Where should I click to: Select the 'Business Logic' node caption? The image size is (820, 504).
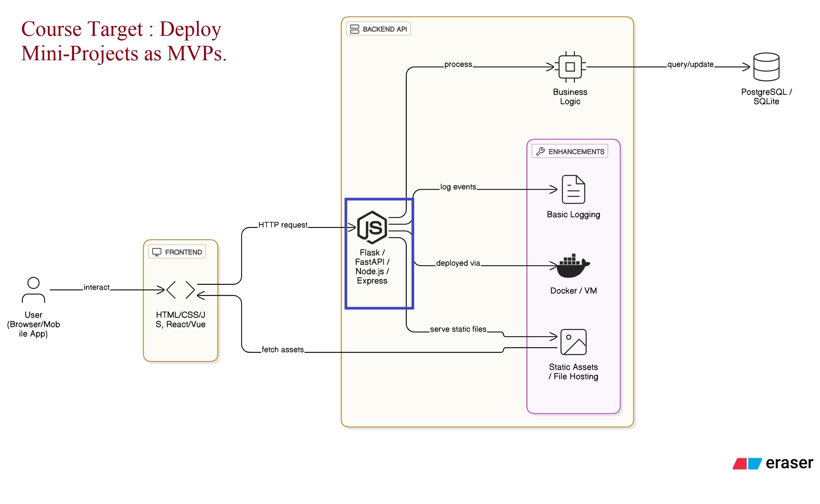pyautogui.click(x=570, y=97)
